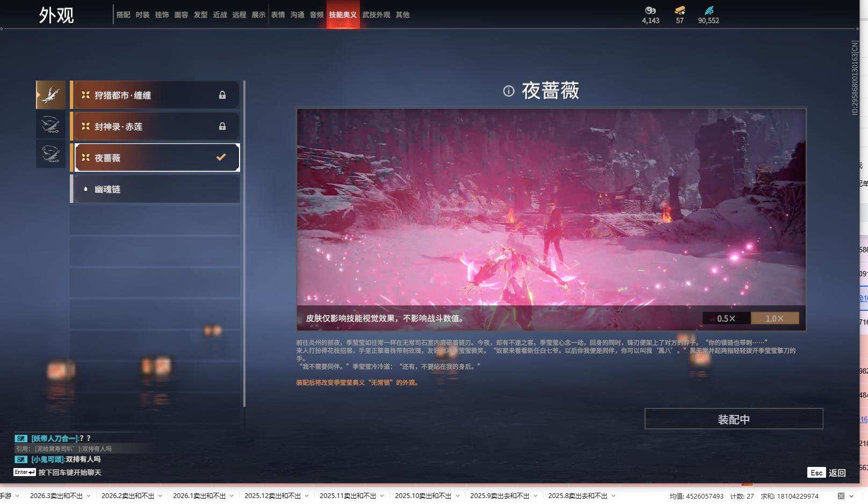Viewport: 868px width, 504px height.
Task: Open the 武技外观 tab
Action: 377,15
